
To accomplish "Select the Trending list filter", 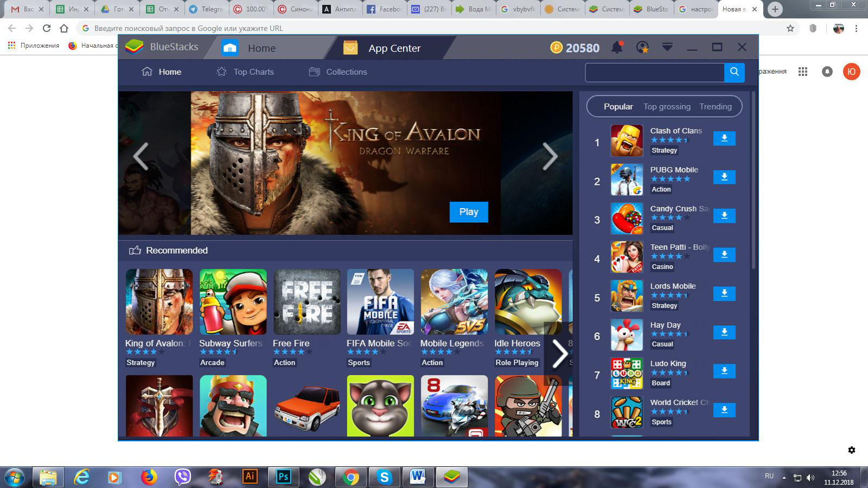I will [715, 107].
